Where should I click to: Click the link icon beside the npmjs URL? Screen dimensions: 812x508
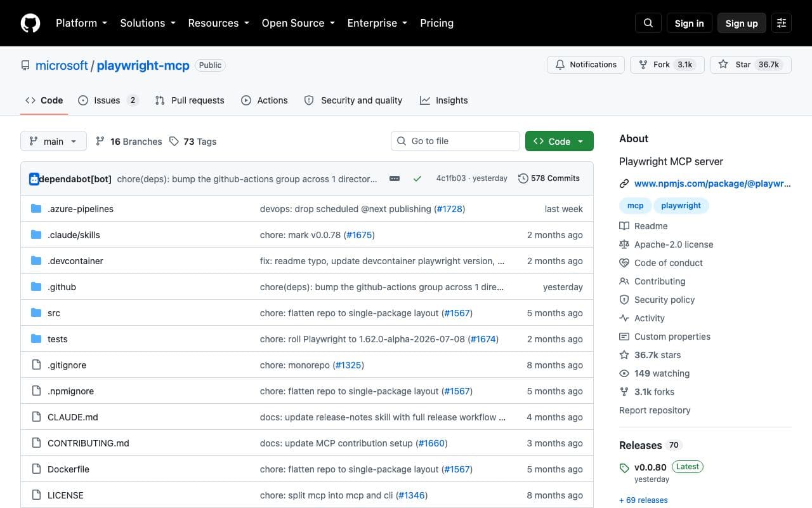[x=624, y=184]
